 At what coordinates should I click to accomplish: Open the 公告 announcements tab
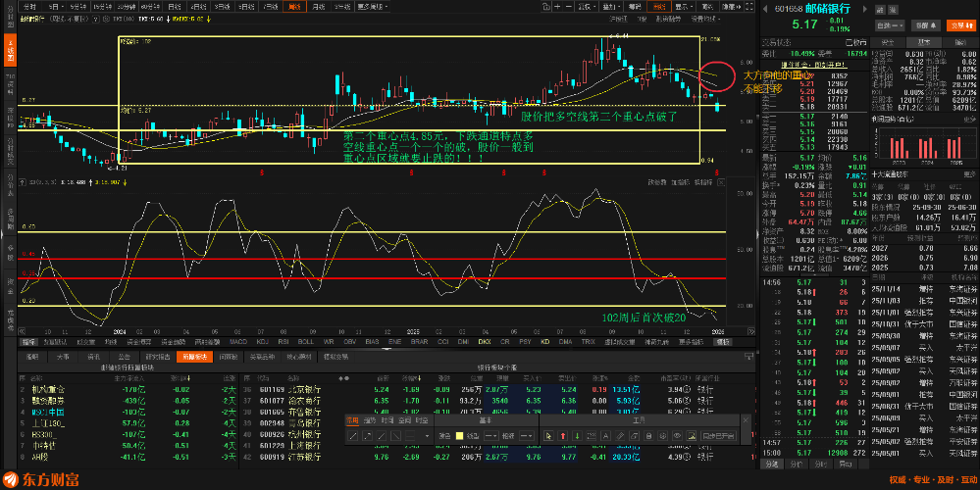coord(124,357)
